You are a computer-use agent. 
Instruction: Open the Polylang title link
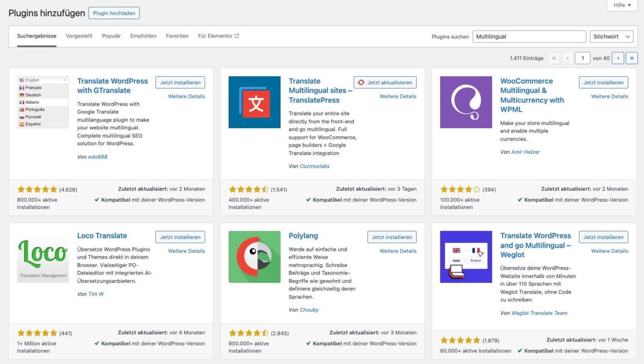coord(304,236)
